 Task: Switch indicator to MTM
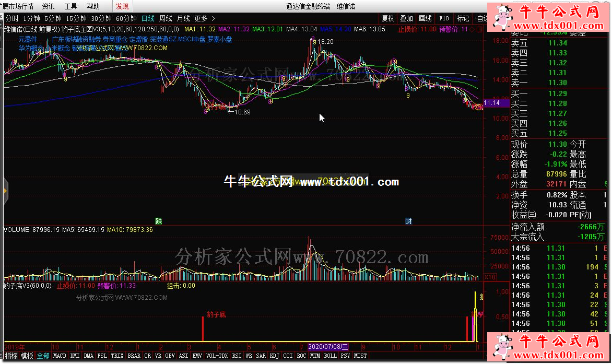tap(315, 356)
